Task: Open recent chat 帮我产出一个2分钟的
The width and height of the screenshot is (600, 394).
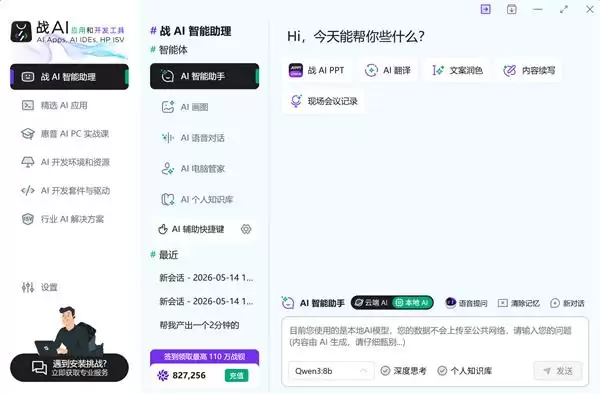Action: pos(199,325)
